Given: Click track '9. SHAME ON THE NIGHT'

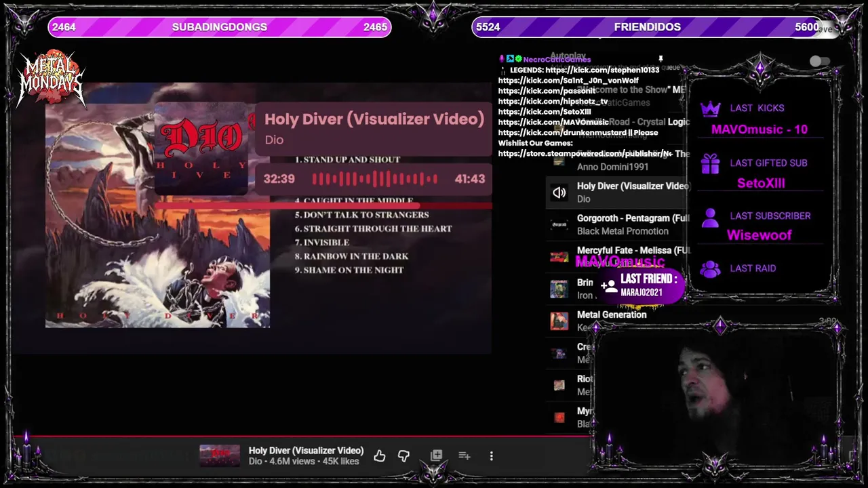Looking at the screenshot, I should pos(349,270).
